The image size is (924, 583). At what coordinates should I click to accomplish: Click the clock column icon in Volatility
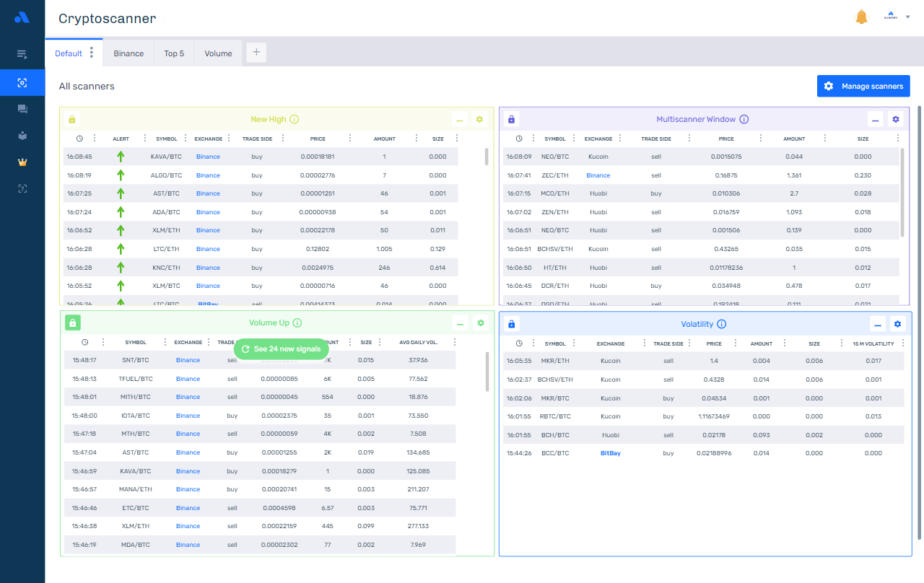click(x=519, y=343)
